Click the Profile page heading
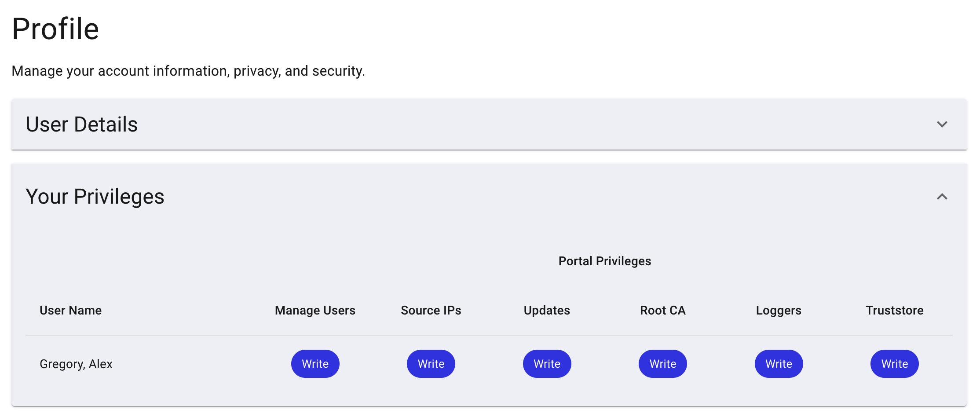Image resolution: width=980 pixels, height=417 pixels. coord(55,29)
